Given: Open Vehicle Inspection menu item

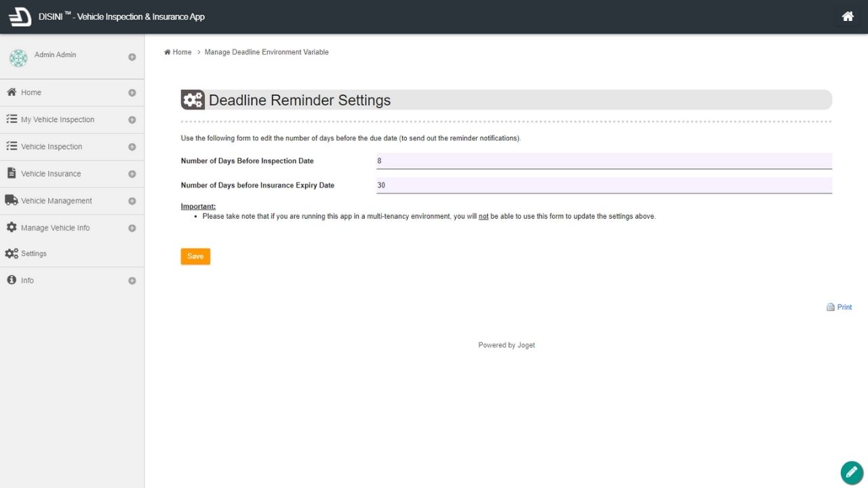Looking at the screenshot, I should [52, 147].
